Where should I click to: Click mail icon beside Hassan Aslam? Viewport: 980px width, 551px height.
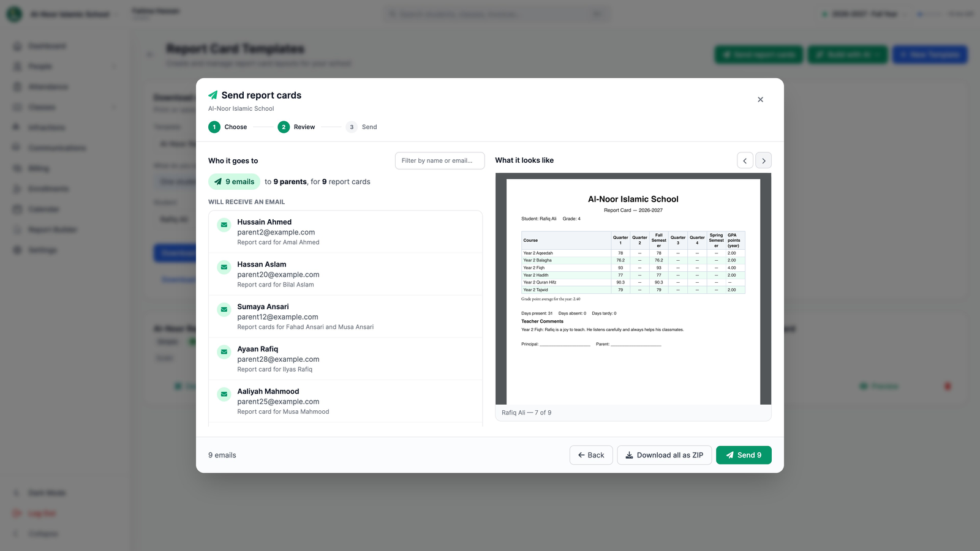pos(224,267)
